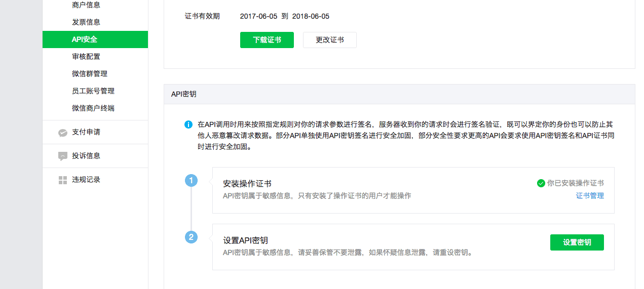644x289 pixels.
Task: Click the green checkmark beside 你已安装操作证书
Action: click(541, 183)
